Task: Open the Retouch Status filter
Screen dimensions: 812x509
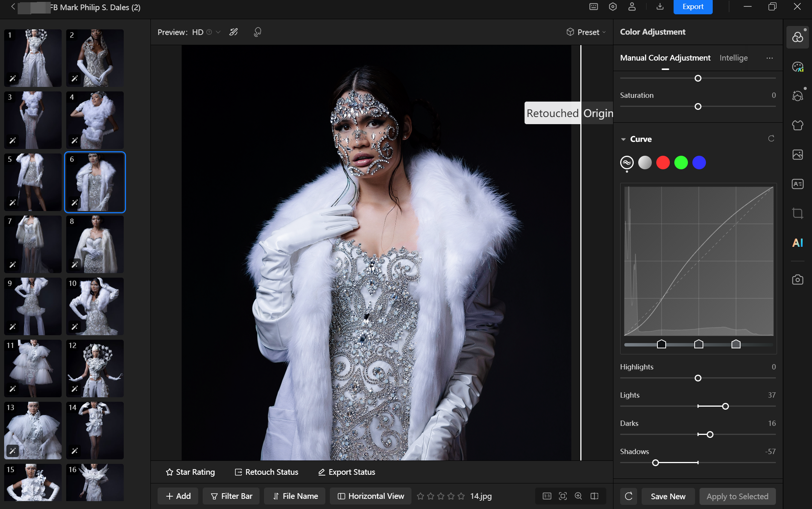Action: pyautogui.click(x=266, y=472)
